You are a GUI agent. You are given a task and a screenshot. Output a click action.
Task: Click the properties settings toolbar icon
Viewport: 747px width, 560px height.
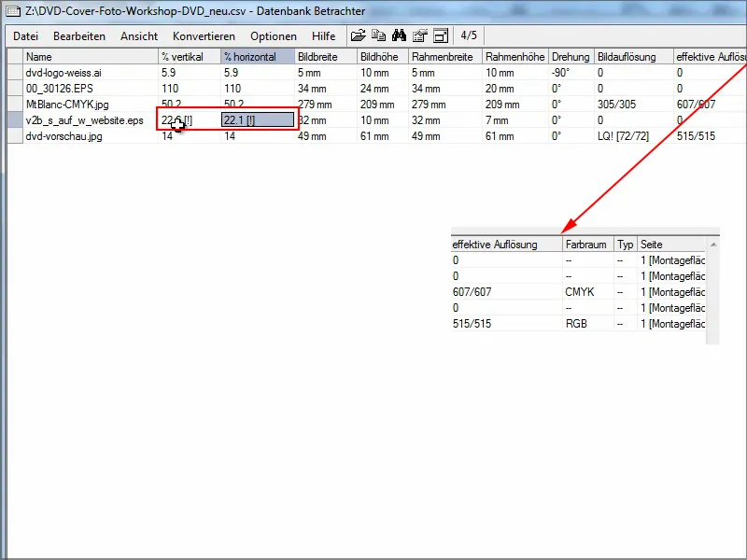click(x=419, y=35)
